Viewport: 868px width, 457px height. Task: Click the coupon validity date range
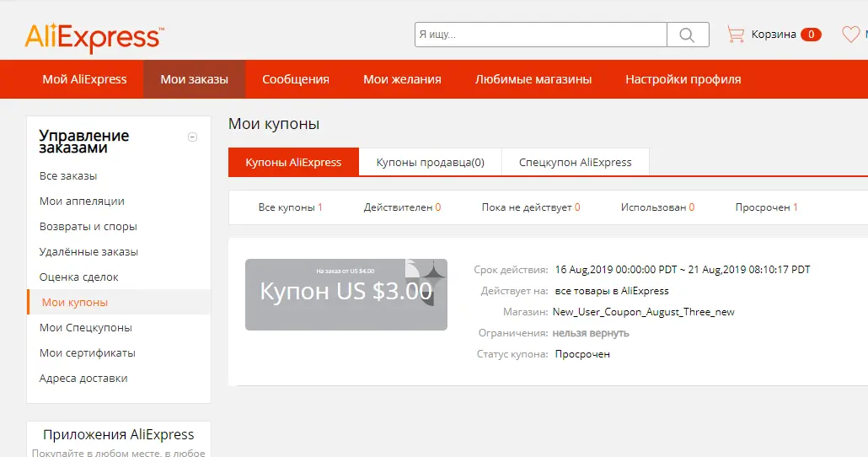coord(683,270)
